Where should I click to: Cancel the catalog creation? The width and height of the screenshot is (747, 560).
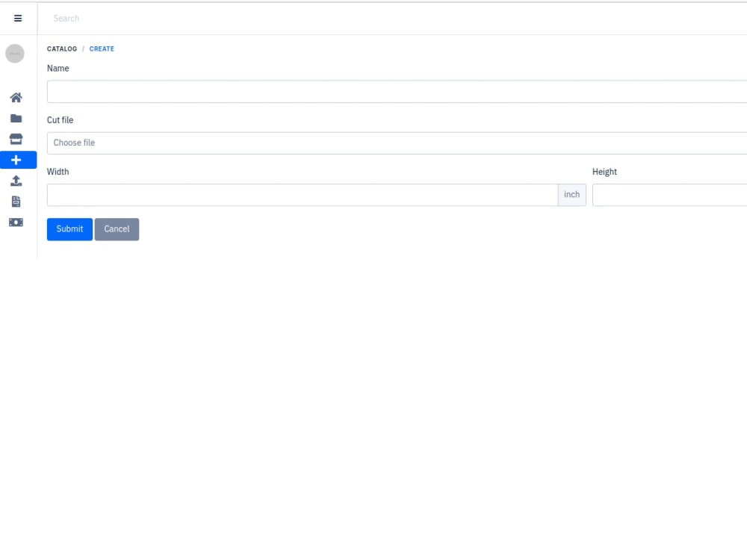point(117,229)
